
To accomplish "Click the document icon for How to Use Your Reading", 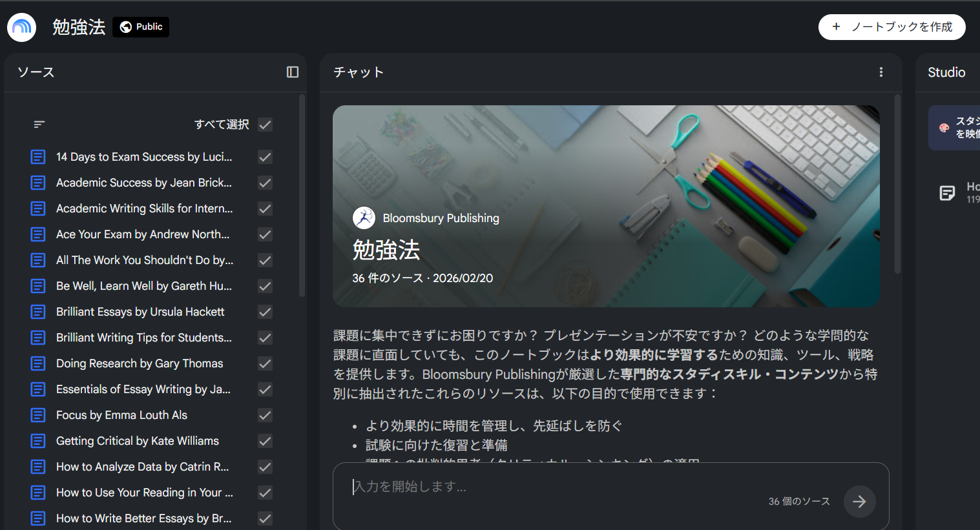I will point(38,493).
